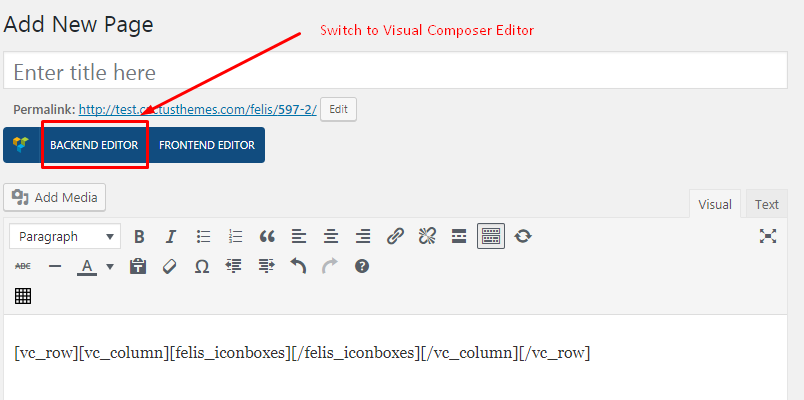Click the remove link icon

pos(427,237)
